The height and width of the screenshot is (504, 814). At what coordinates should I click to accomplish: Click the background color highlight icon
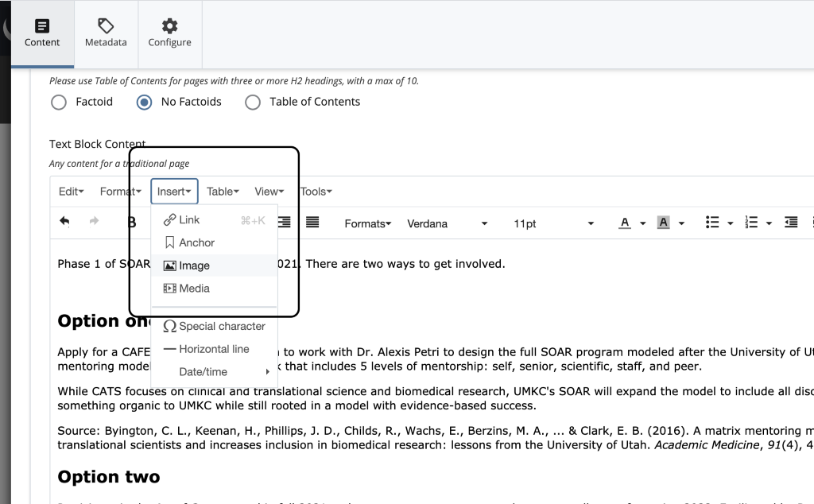(663, 223)
